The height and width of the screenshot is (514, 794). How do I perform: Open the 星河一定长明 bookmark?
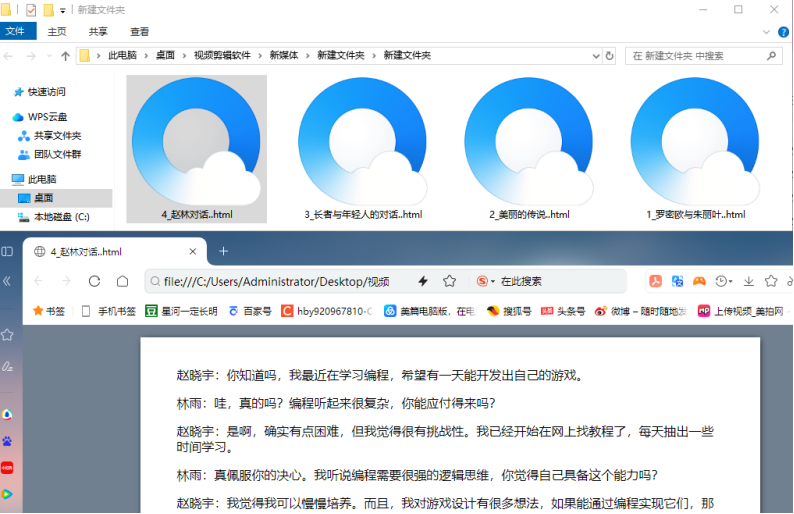(181, 311)
